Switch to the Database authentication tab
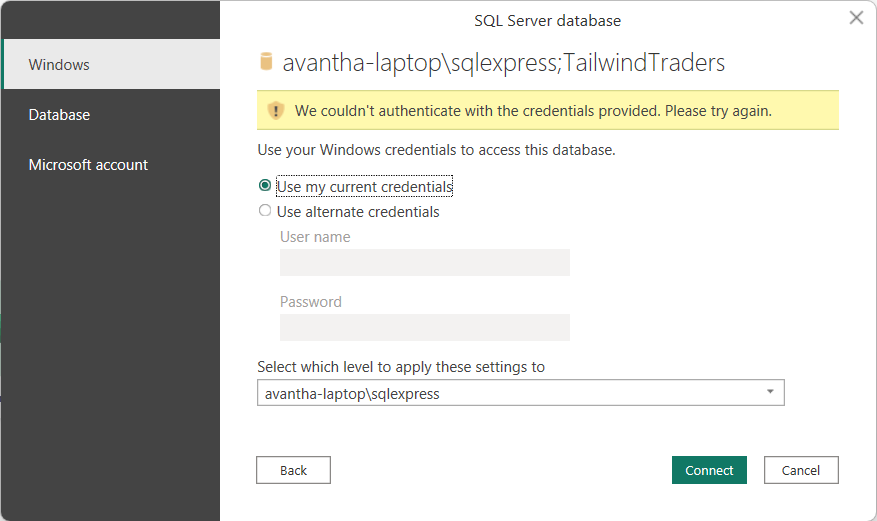 (x=111, y=115)
